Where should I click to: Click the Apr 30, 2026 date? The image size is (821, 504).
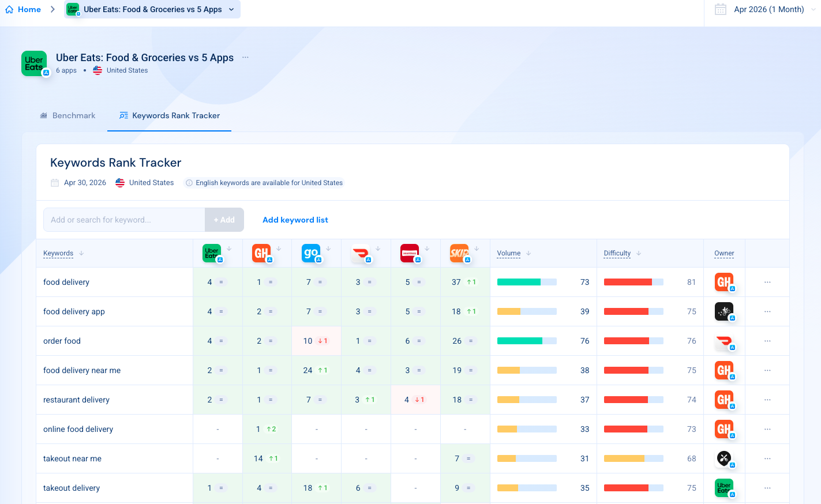[85, 183]
